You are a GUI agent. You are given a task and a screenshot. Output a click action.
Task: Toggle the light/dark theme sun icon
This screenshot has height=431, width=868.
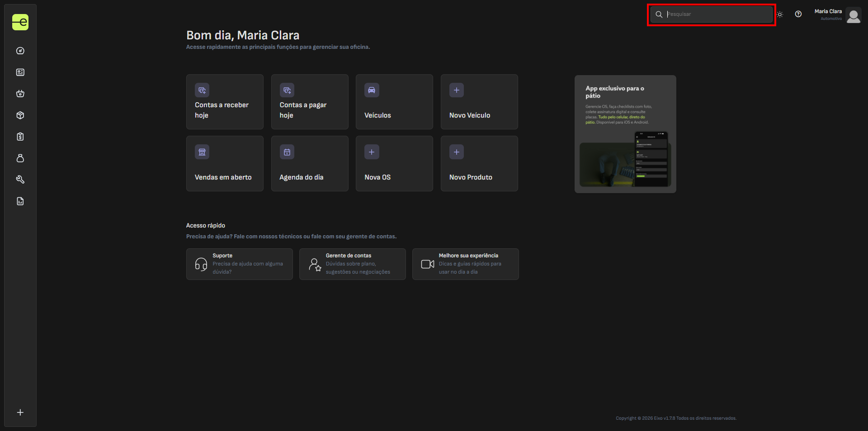click(x=780, y=14)
